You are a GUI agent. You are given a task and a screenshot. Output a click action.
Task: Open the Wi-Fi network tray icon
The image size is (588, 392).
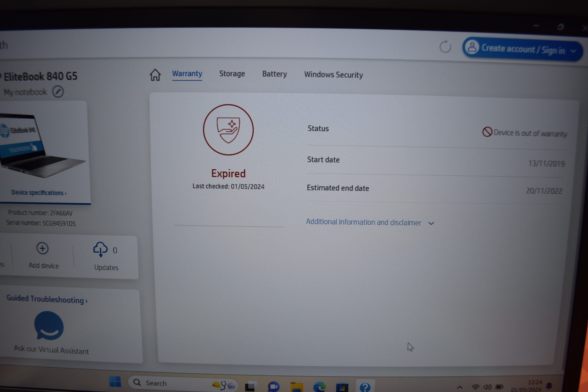point(475,387)
